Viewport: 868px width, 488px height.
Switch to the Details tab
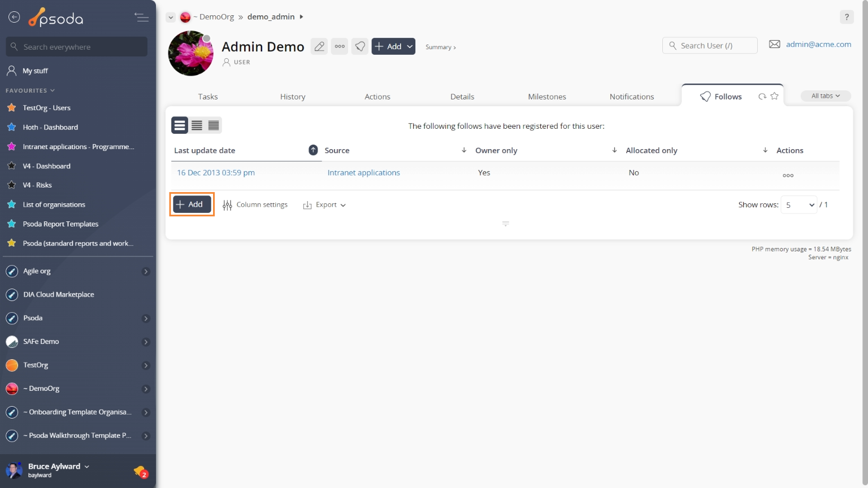click(x=462, y=97)
